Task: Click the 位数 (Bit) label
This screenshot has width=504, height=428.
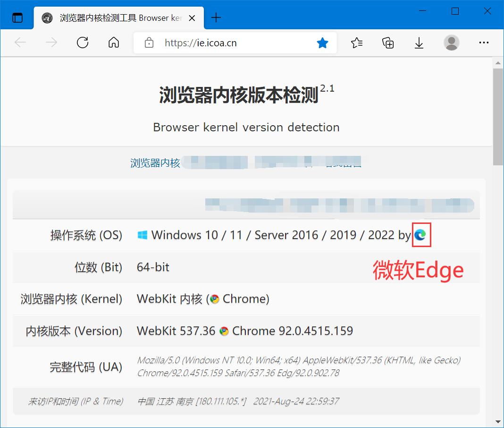Action: 98,267
